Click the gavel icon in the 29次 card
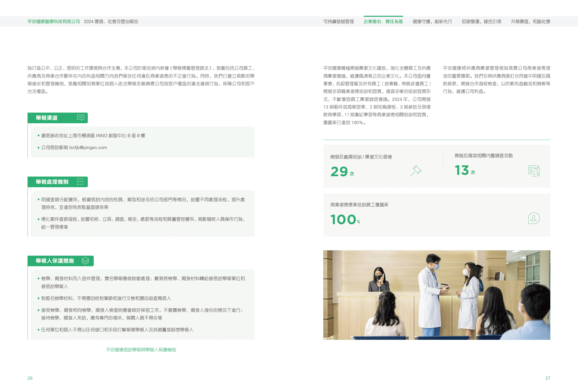The image size is (578, 392). coord(416,171)
